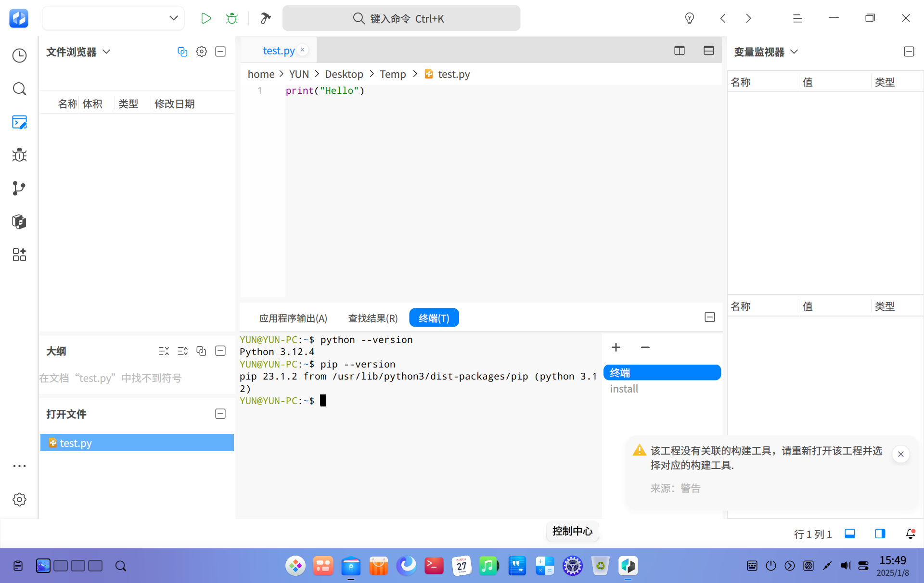The image size is (924, 583).
Task: Collapse the 打开文件 panel
Action: pos(220,414)
